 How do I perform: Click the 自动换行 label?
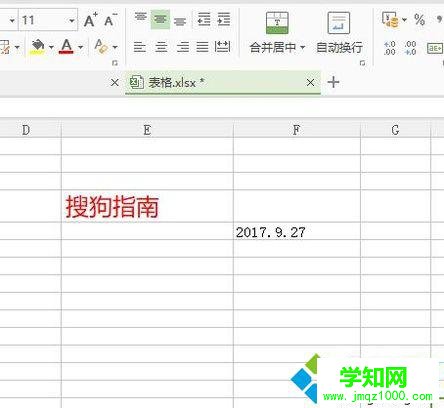point(339,47)
